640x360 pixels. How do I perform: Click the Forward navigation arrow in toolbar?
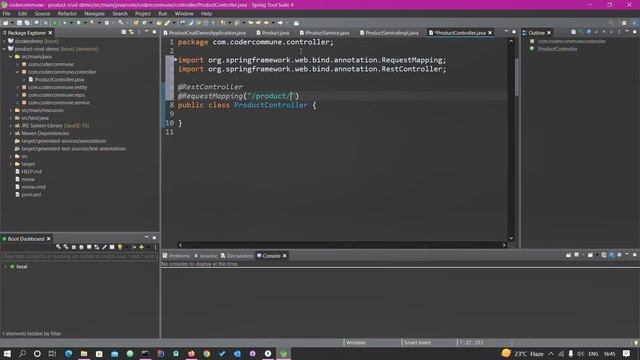tap(280, 23)
